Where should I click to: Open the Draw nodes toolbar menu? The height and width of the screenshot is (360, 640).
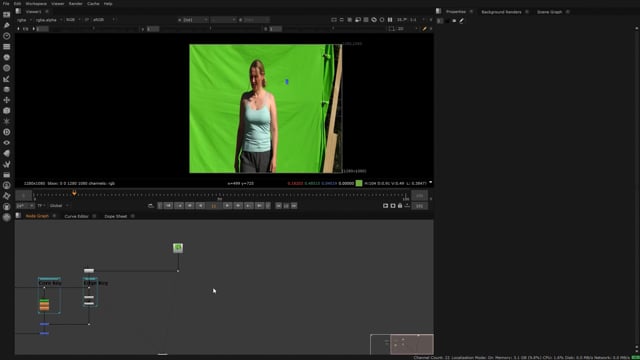[7, 25]
